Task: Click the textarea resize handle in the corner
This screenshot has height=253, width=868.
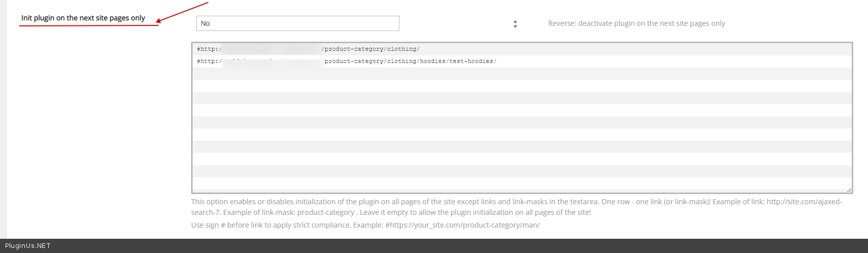Action: click(x=849, y=189)
